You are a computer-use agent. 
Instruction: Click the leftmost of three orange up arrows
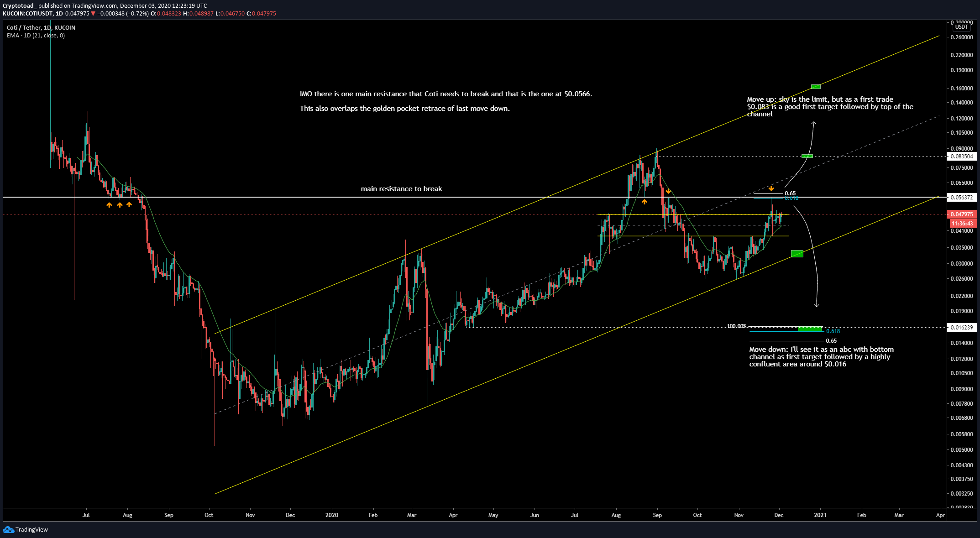[109, 205]
